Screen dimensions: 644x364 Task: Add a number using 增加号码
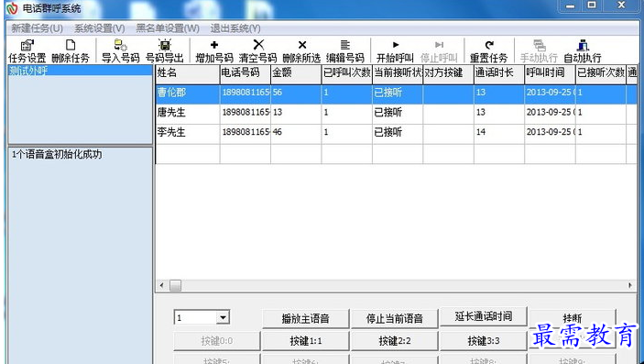click(x=214, y=51)
